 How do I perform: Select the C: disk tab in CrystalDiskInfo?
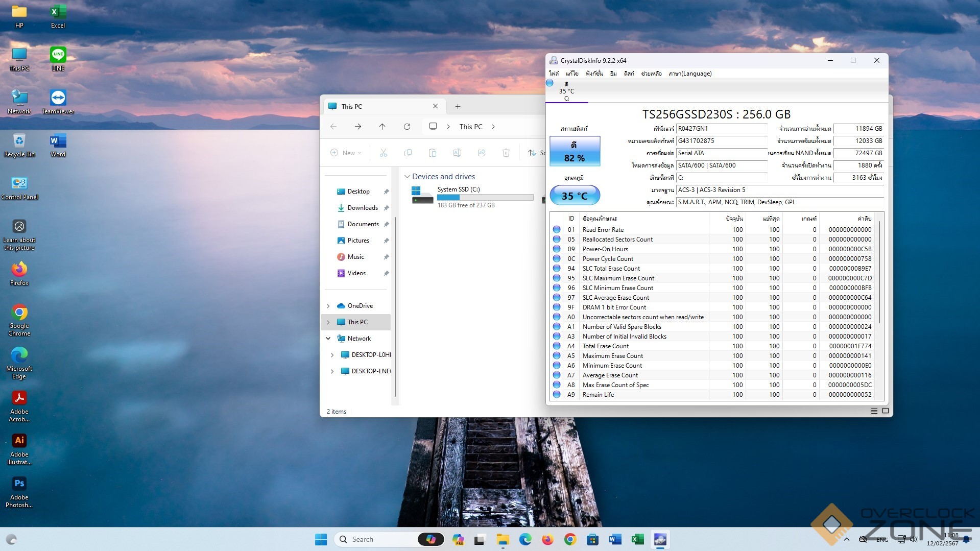pos(567,91)
